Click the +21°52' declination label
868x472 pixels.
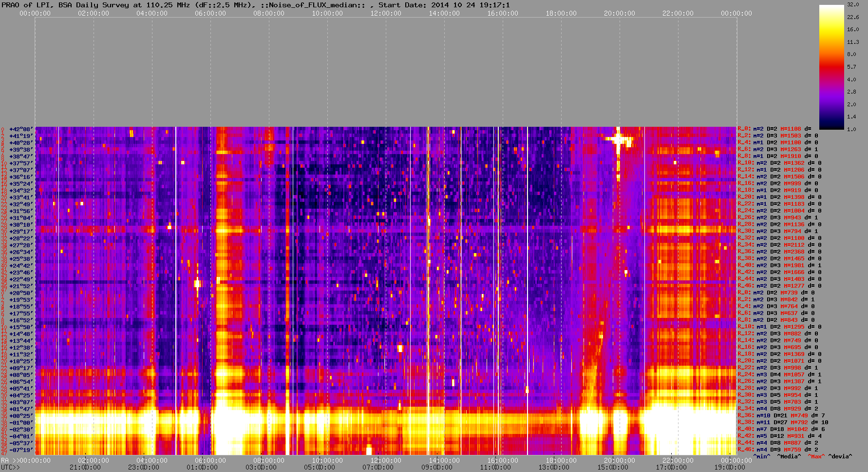[21, 286]
